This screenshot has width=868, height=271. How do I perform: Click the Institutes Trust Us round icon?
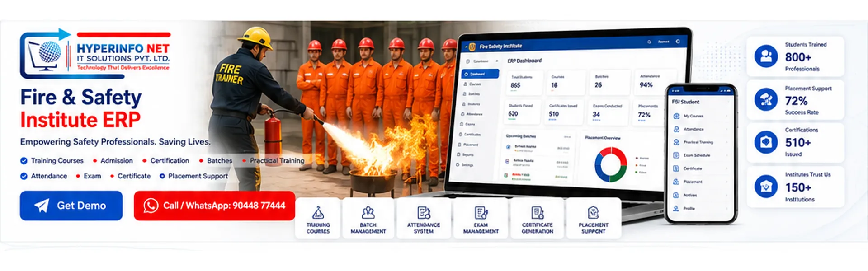(x=766, y=186)
